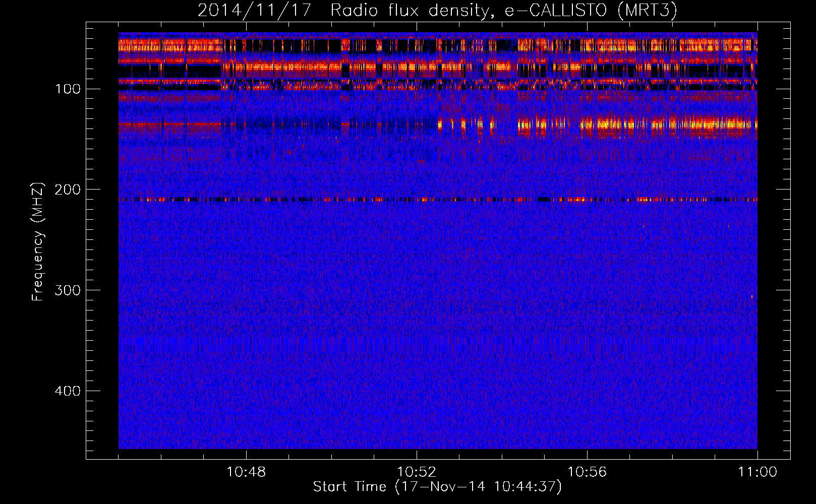Click the 10:48 time tick label
The image size is (816, 504).
246,472
